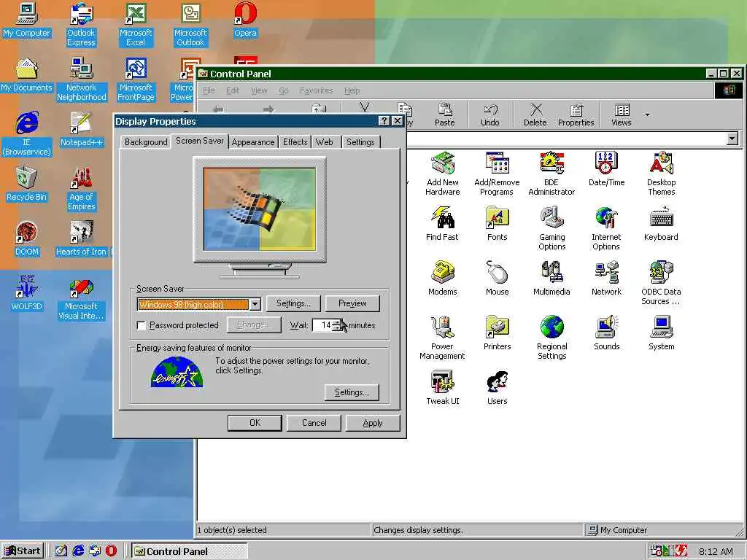Select DOOM desktop shortcut
Viewport: 747px width, 560px height.
point(27,238)
